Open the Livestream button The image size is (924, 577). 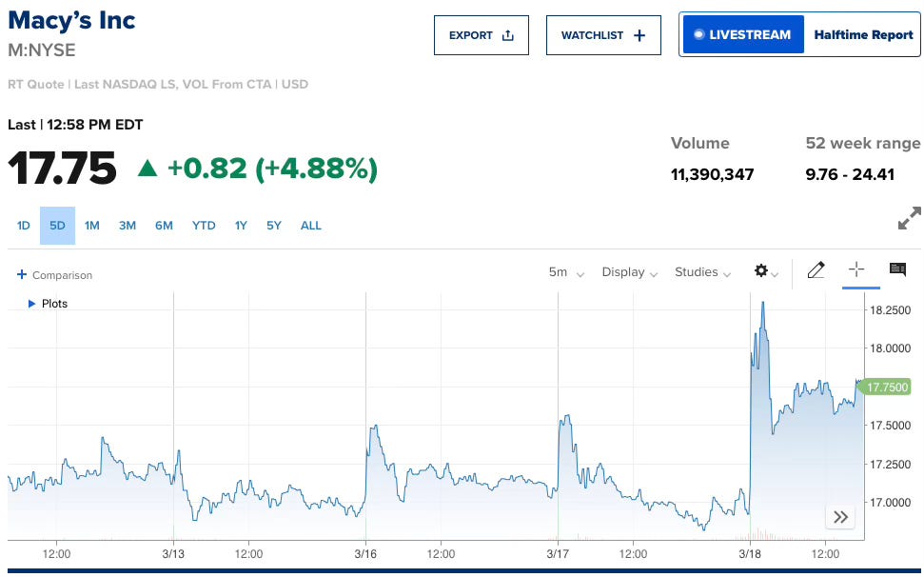(x=742, y=35)
